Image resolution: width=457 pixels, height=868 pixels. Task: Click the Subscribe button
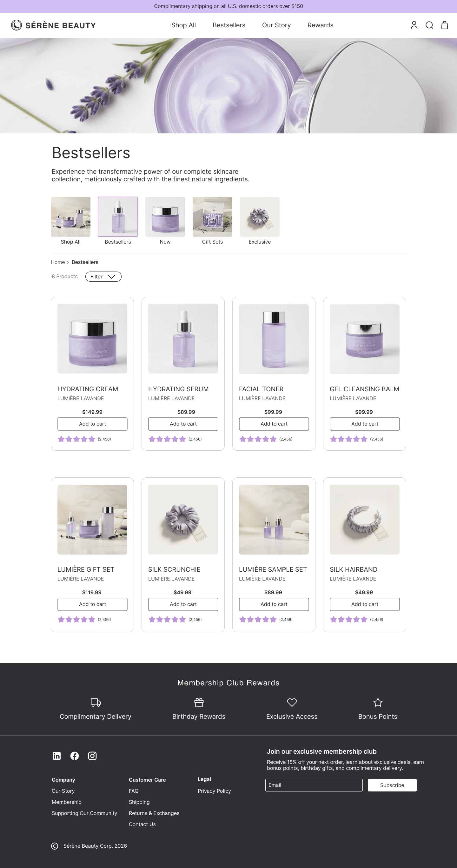click(392, 785)
